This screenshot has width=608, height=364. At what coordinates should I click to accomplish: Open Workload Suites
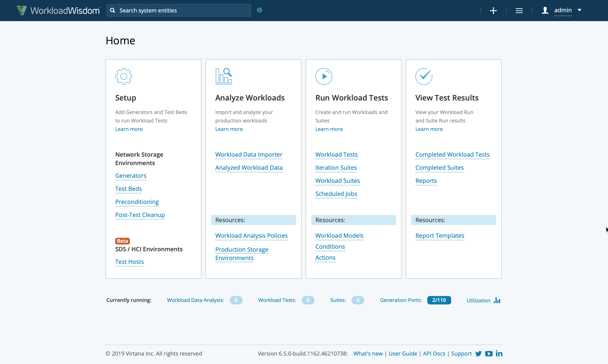(x=338, y=181)
